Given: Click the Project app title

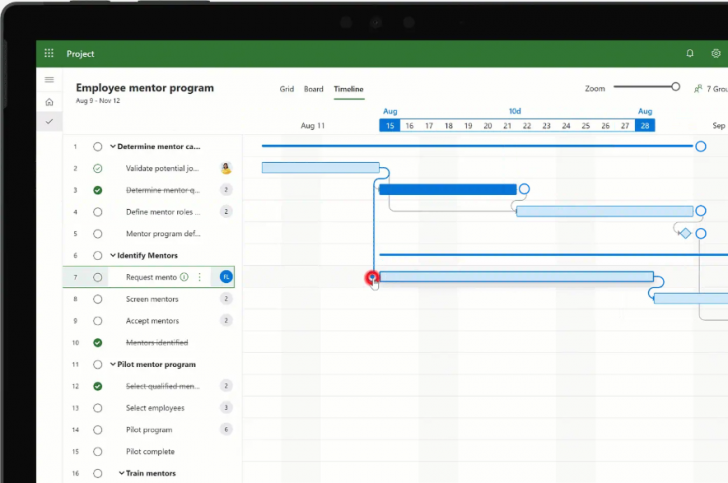Looking at the screenshot, I should pyautogui.click(x=80, y=54).
